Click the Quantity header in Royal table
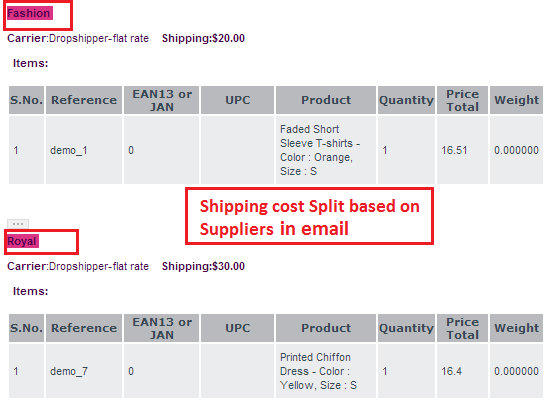Viewport: 558px width, 405px height. [406, 328]
